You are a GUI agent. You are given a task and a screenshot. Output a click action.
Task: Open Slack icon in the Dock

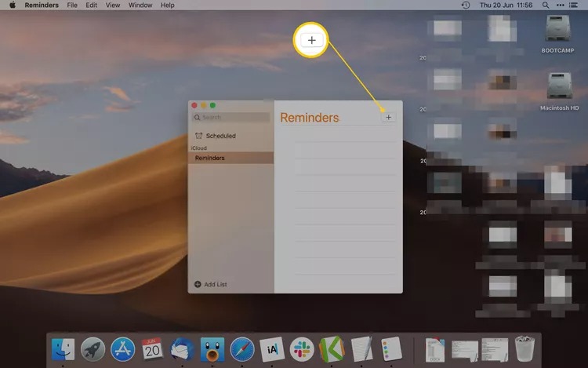pyautogui.click(x=302, y=349)
